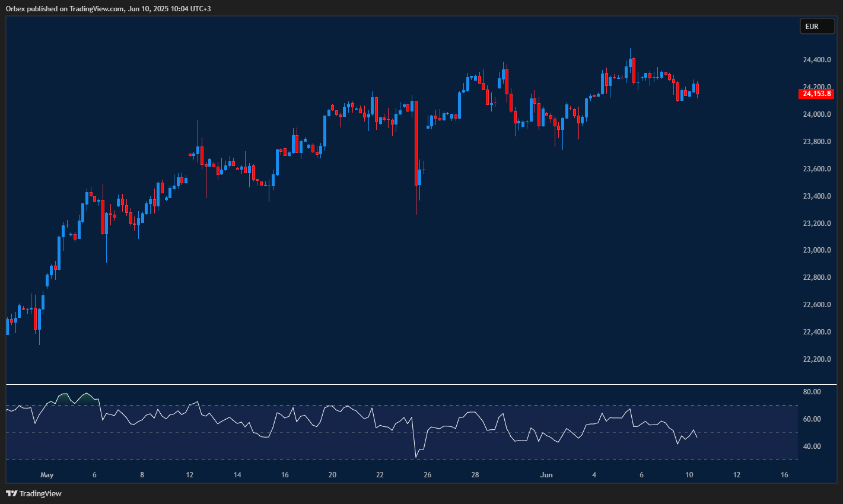843x504 pixels.
Task: Click the 20 date label on time axis
Action: click(332, 475)
